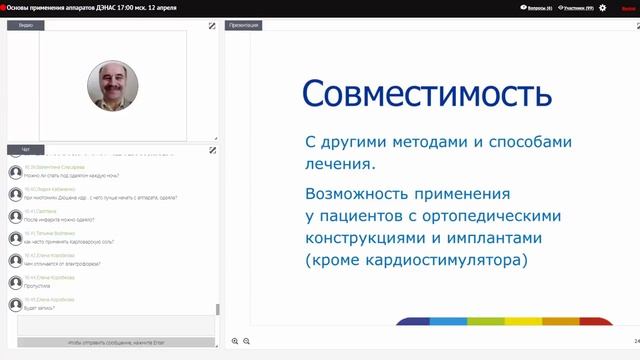Click in the chat message input field
This screenshot has height=360, width=640.
[x=116, y=325]
